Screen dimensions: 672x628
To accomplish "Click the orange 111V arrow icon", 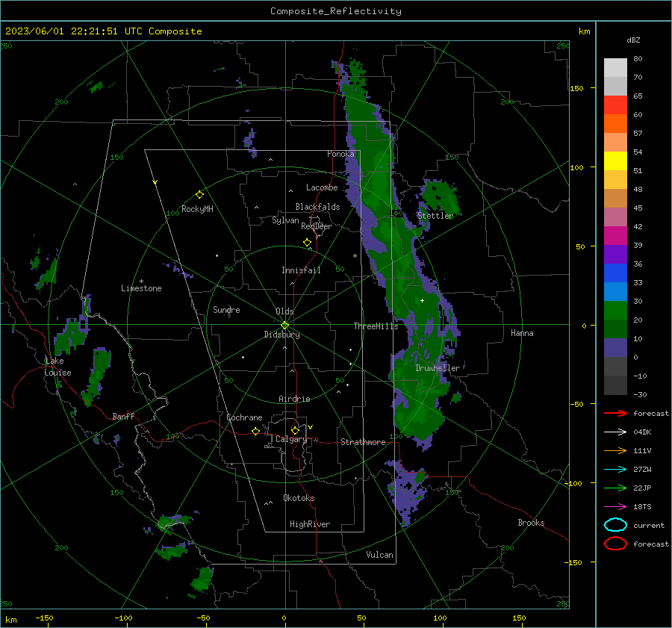I will [x=615, y=450].
